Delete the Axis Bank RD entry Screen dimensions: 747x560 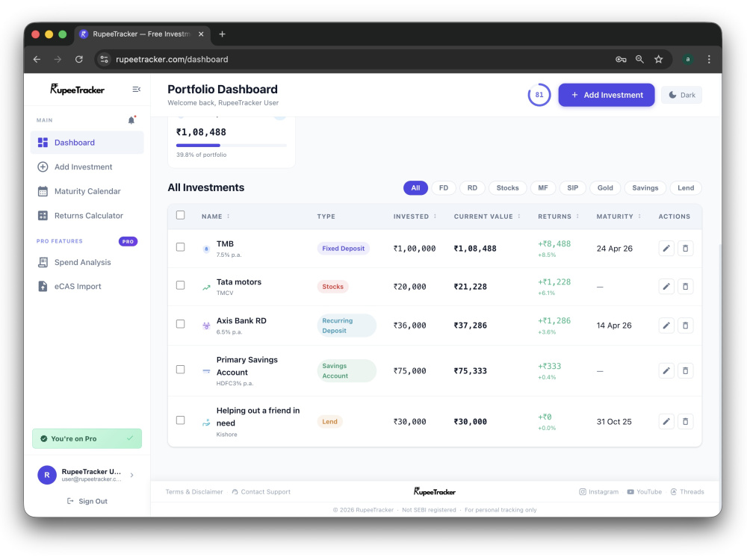click(x=685, y=326)
